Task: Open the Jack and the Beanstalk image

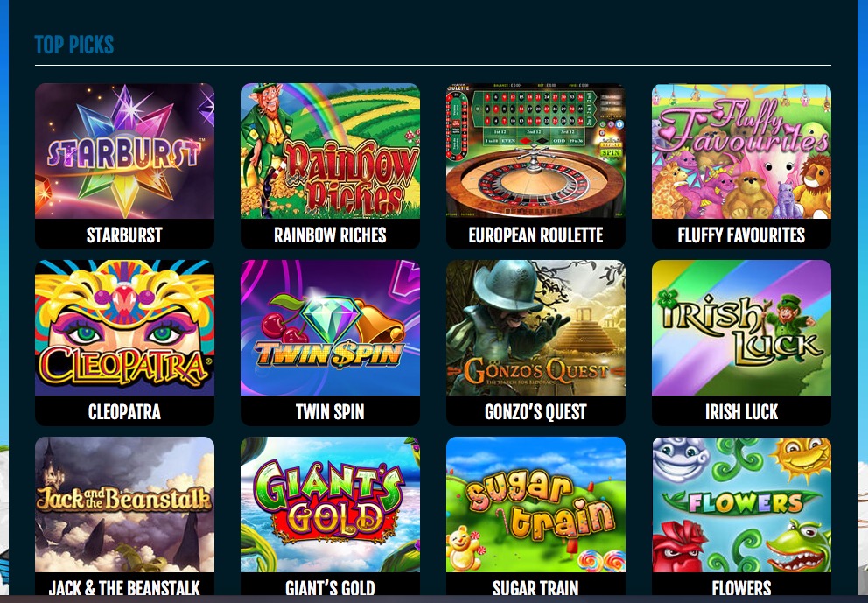Action: coord(124,504)
